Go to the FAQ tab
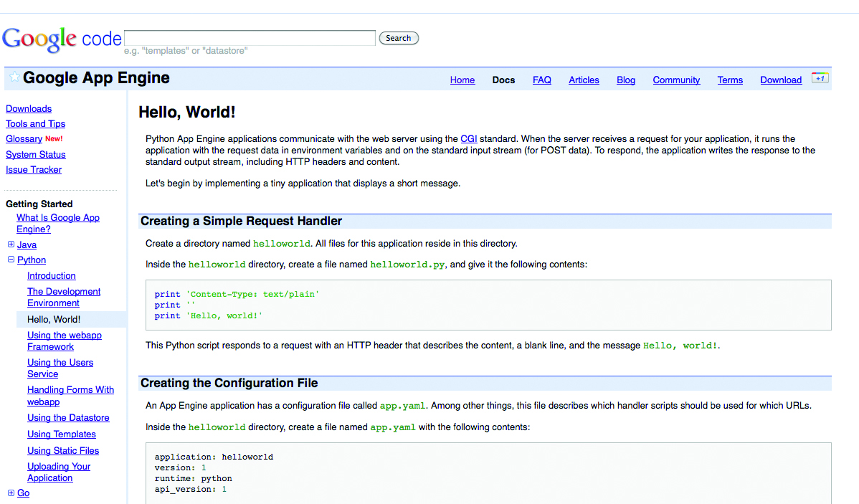This screenshot has width=859, height=504. (x=542, y=80)
